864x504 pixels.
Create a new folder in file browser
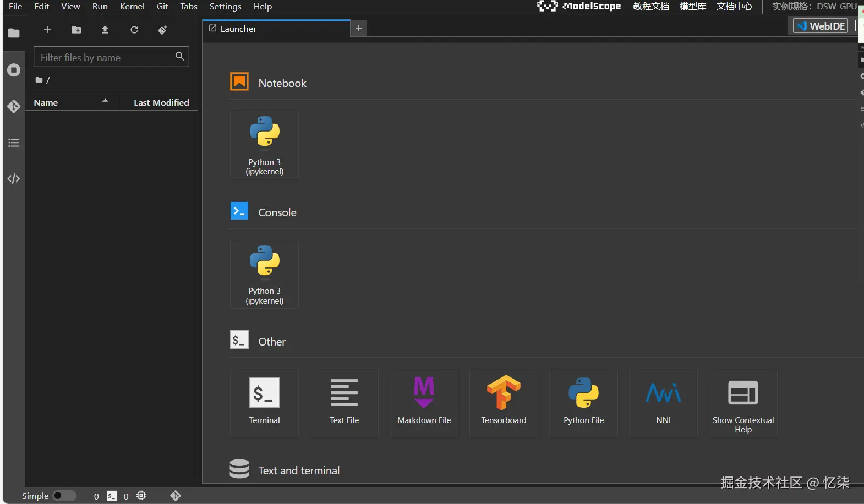click(x=76, y=30)
